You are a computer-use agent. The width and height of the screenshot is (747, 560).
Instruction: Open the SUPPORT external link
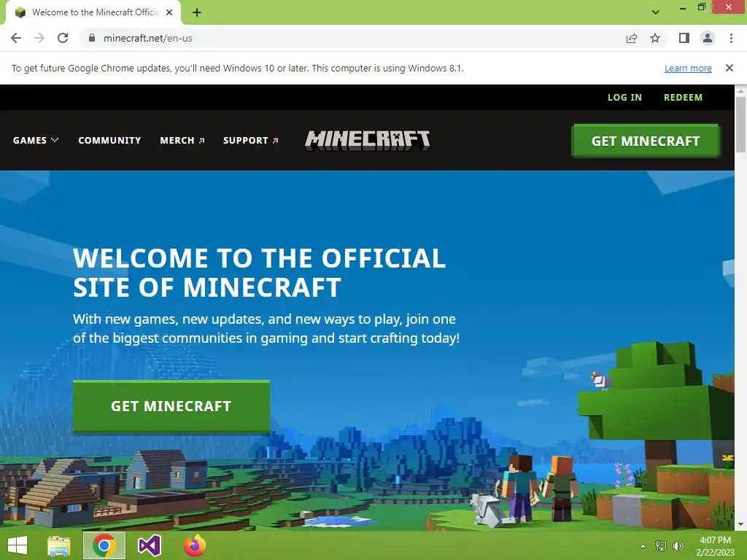click(x=251, y=141)
